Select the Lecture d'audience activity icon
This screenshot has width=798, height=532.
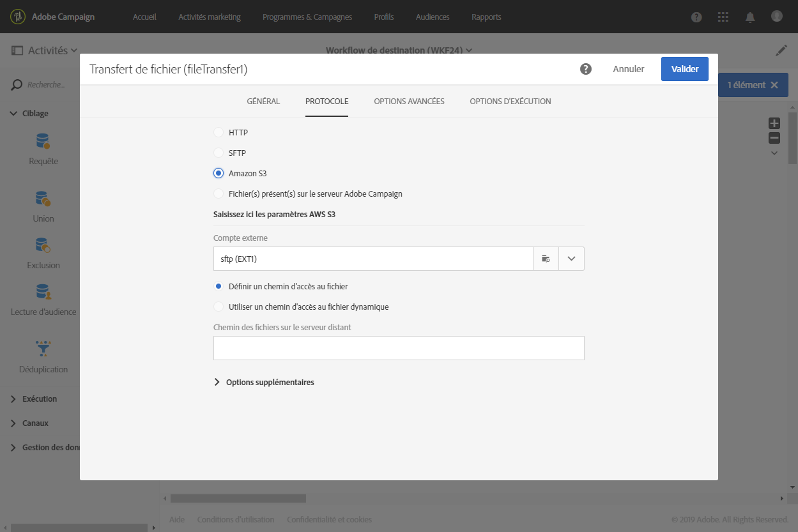tap(43, 292)
